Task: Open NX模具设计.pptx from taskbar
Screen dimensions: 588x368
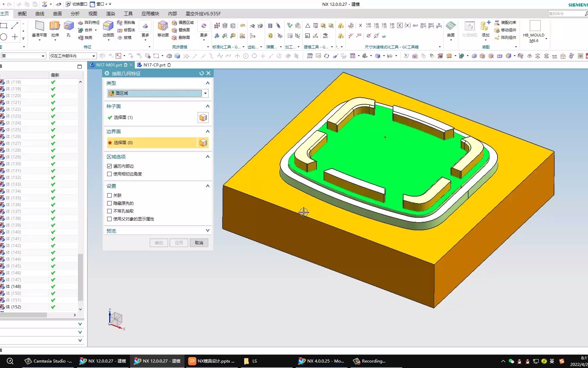Action: tap(212, 361)
